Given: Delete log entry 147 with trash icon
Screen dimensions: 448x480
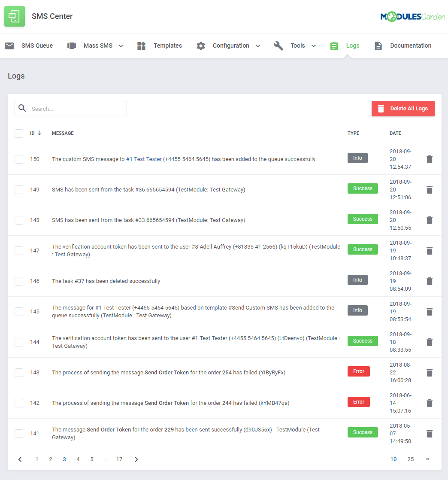Looking at the screenshot, I should (429, 251).
